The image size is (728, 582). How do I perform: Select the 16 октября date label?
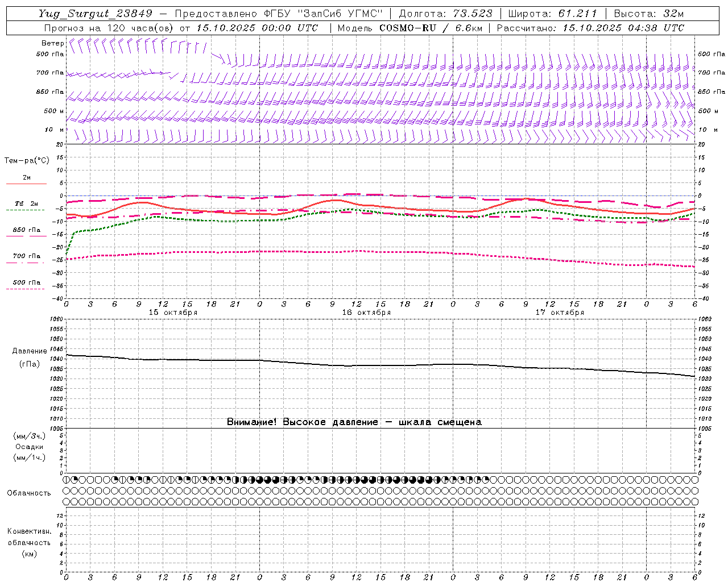(x=366, y=313)
